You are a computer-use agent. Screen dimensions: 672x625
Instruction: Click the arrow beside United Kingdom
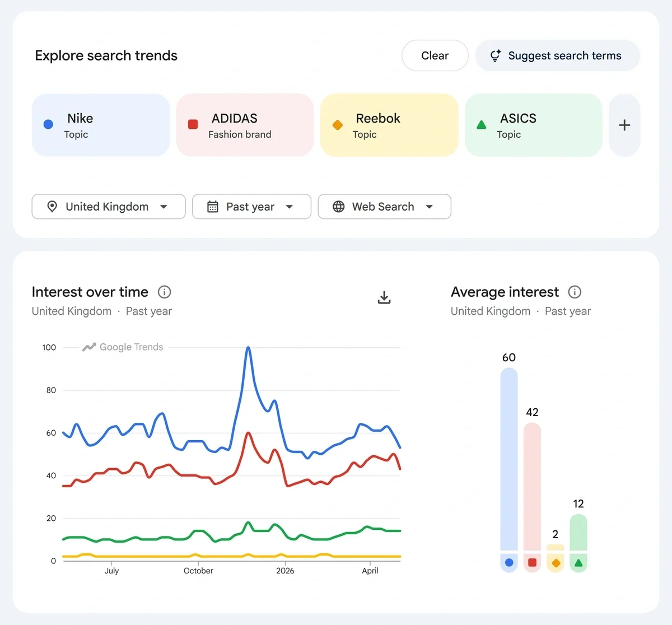point(164,207)
